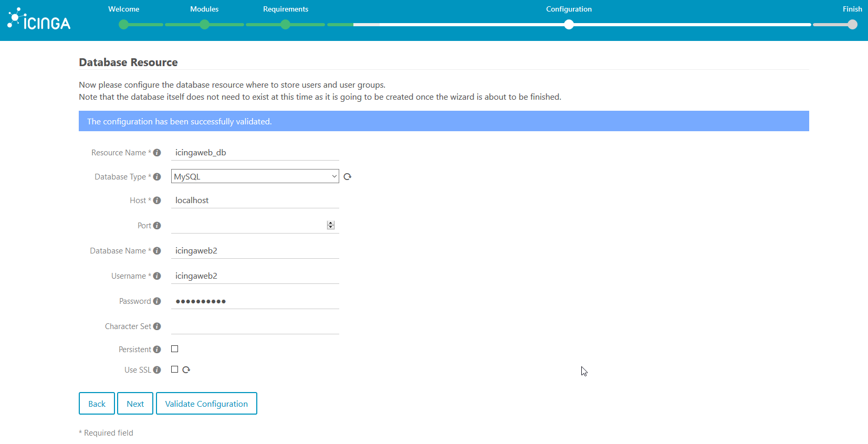The image size is (868, 444).
Task: Click the Back button
Action: pyautogui.click(x=97, y=404)
